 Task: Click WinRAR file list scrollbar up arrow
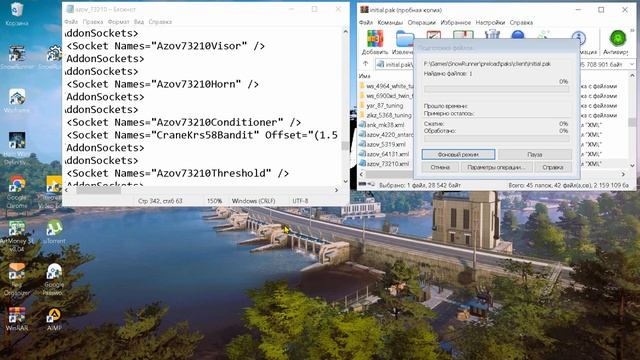[632, 76]
